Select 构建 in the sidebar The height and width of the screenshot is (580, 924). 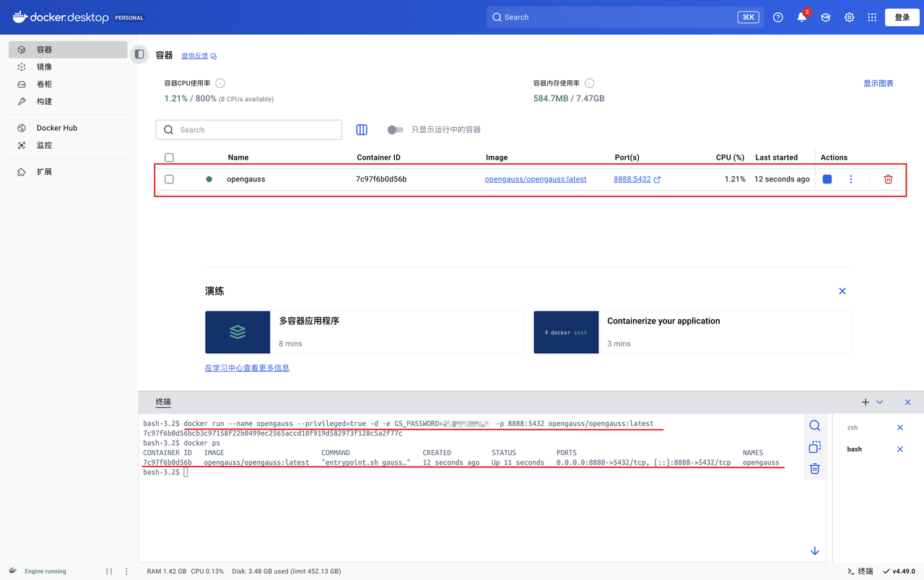(x=68, y=102)
